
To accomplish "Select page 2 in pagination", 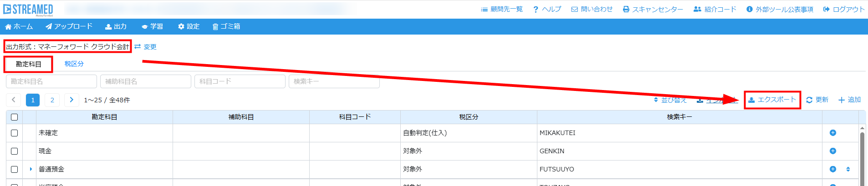I will point(52,100).
